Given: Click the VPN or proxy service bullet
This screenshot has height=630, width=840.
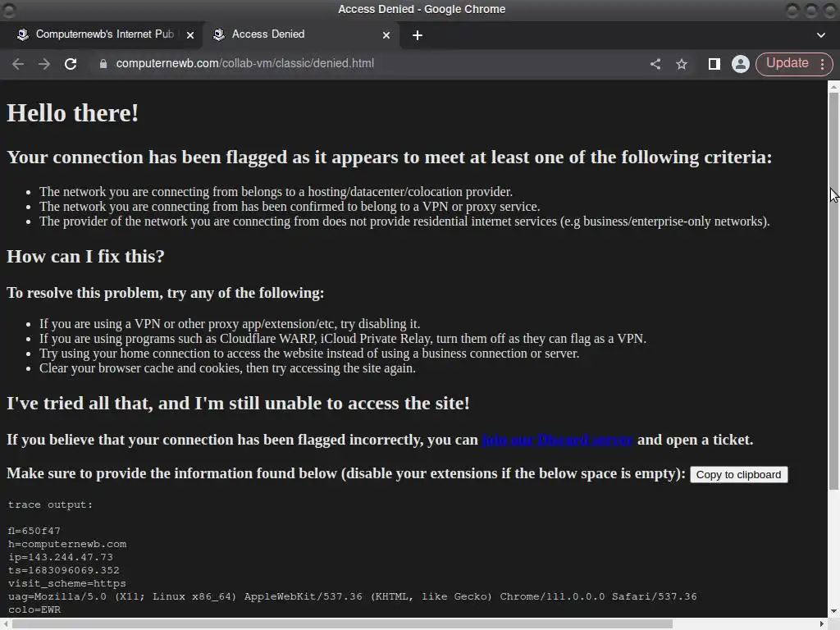Looking at the screenshot, I should (x=290, y=207).
